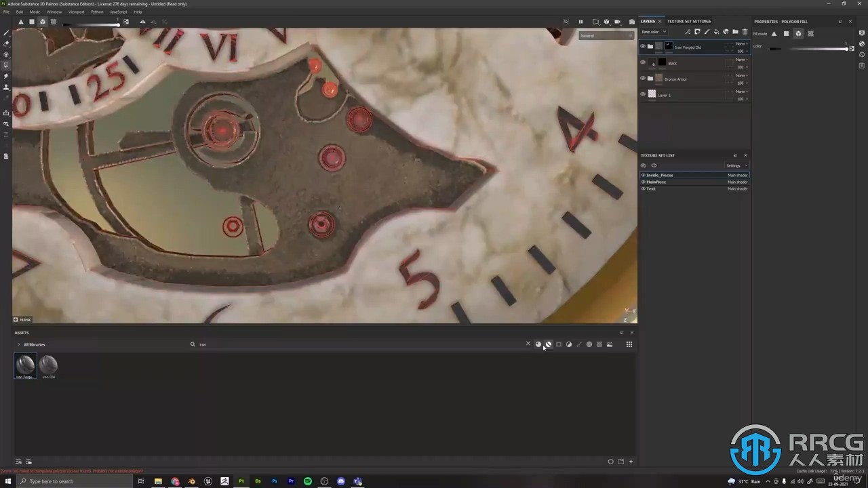
Task: Hide Layer 1
Action: [643, 94]
